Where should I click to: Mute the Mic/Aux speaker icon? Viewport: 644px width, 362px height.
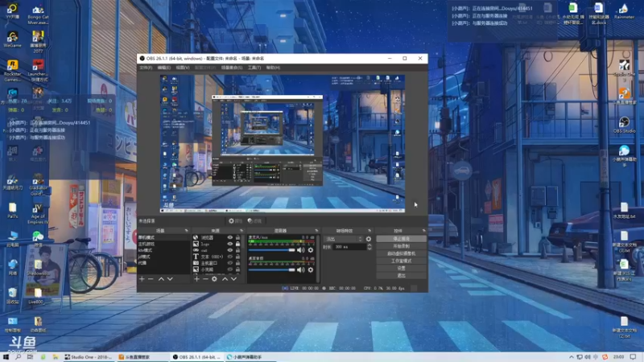coord(301,250)
